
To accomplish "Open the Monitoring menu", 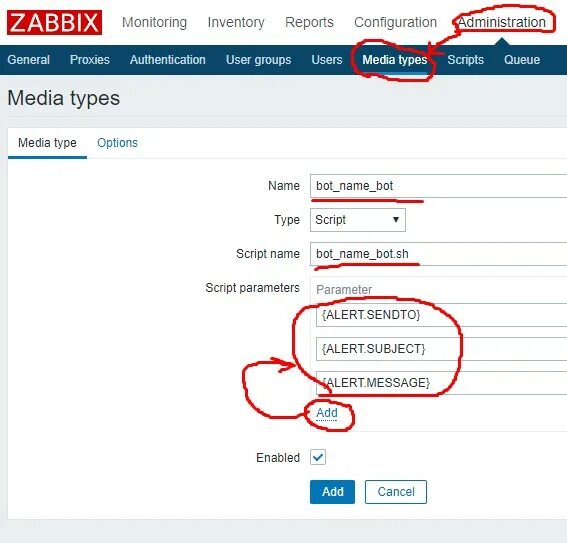I will coord(154,22).
